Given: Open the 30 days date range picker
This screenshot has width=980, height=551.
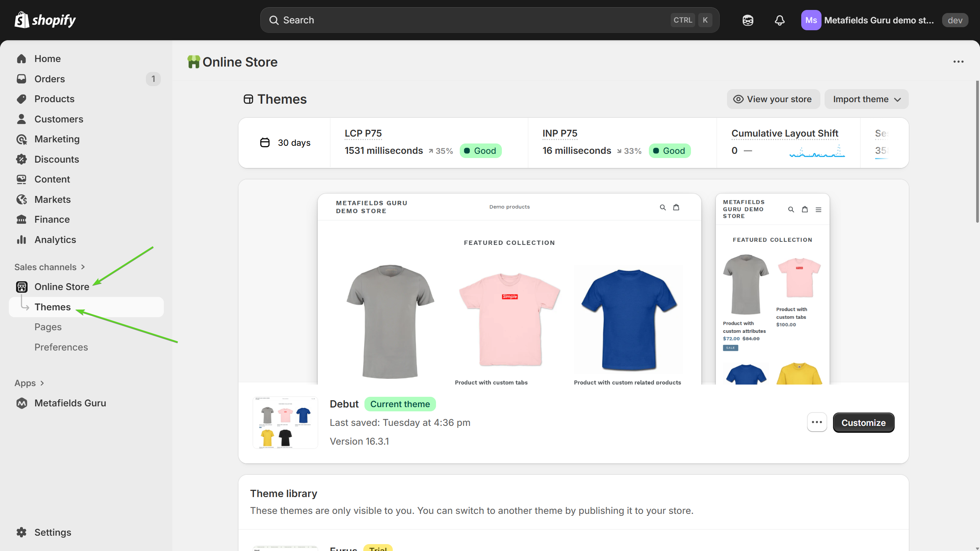Looking at the screenshot, I should (x=286, y=143).
